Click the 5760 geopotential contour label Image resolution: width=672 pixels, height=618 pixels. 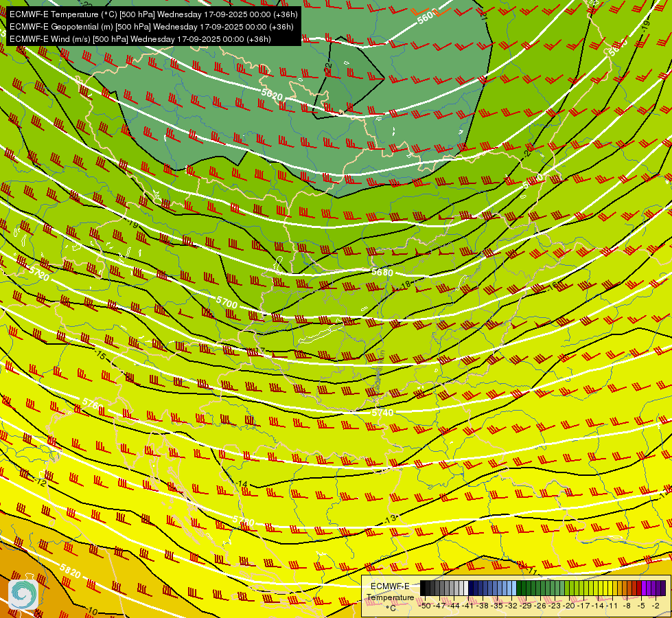(93, 404)
